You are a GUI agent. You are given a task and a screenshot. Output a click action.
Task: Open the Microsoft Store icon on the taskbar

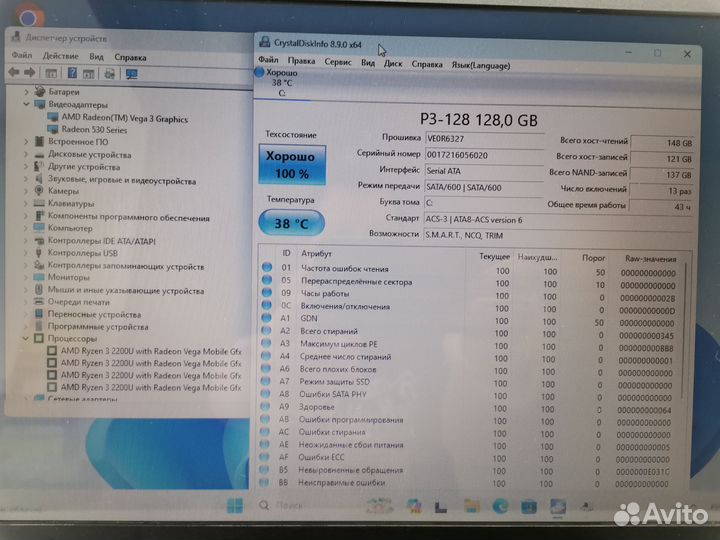[529, 507]
